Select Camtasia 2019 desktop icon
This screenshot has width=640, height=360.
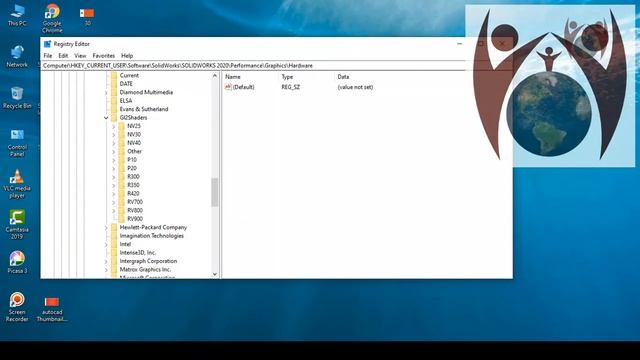tap(17, 224)
